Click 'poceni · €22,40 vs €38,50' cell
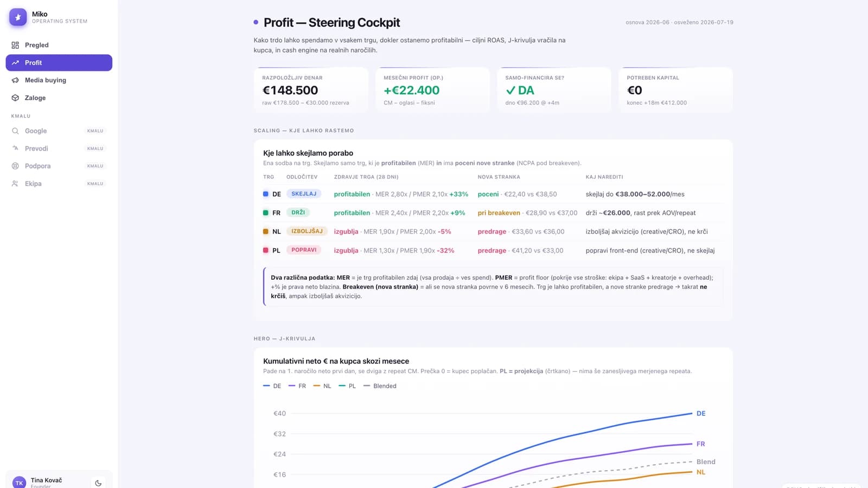The width and height of the screenshot is (868, 488). [518, 194]
